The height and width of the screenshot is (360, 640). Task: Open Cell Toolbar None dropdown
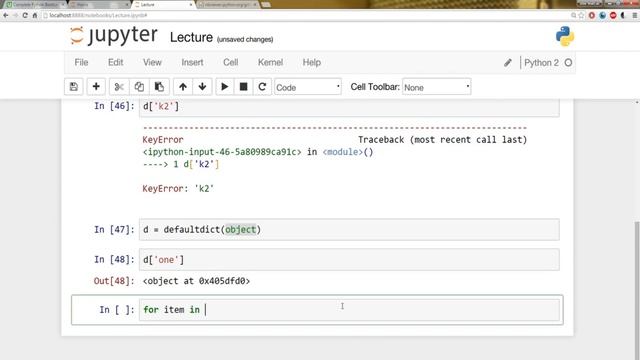pos(436,87)
